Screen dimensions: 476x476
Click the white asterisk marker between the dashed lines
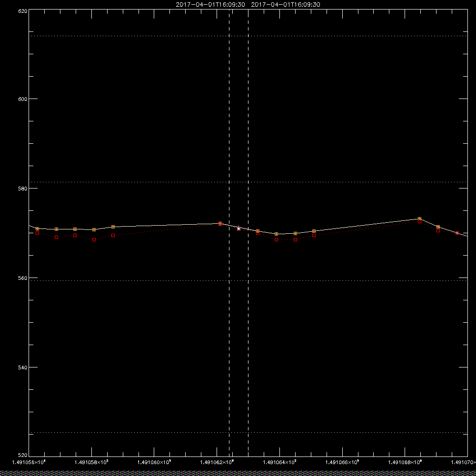tap(238, 228)
